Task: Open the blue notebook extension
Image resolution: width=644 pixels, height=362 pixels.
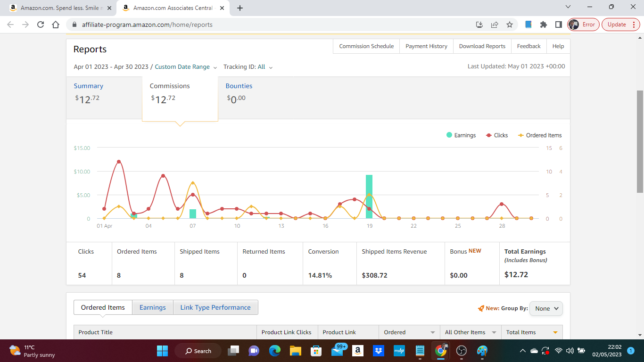Action: pos(528,25)
